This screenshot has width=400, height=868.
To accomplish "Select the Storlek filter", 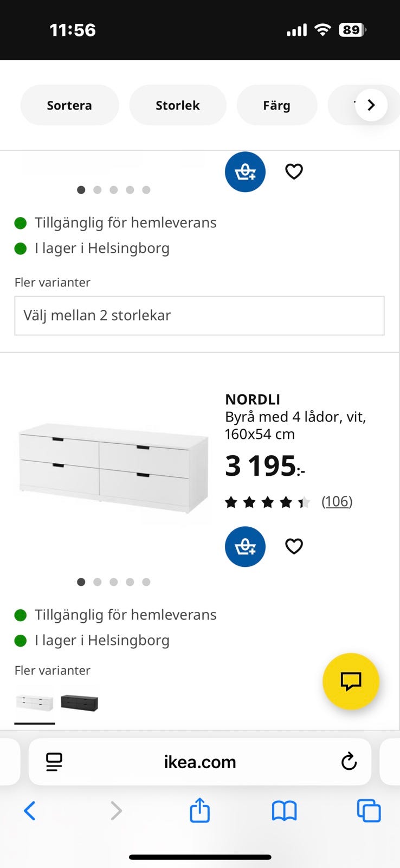I will click(178, 105).
